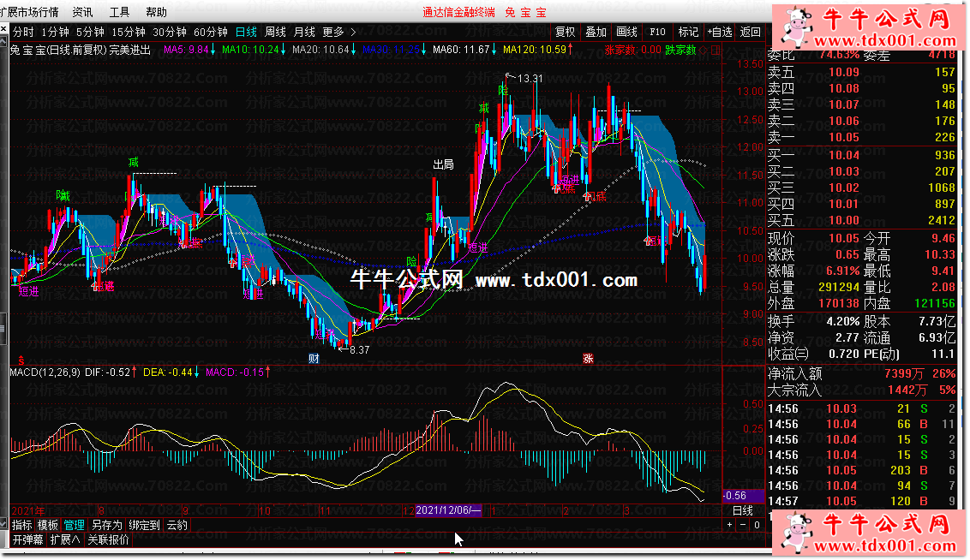Click the 指标 indicator button
The image size is (970, 560).
coord(21,525)
